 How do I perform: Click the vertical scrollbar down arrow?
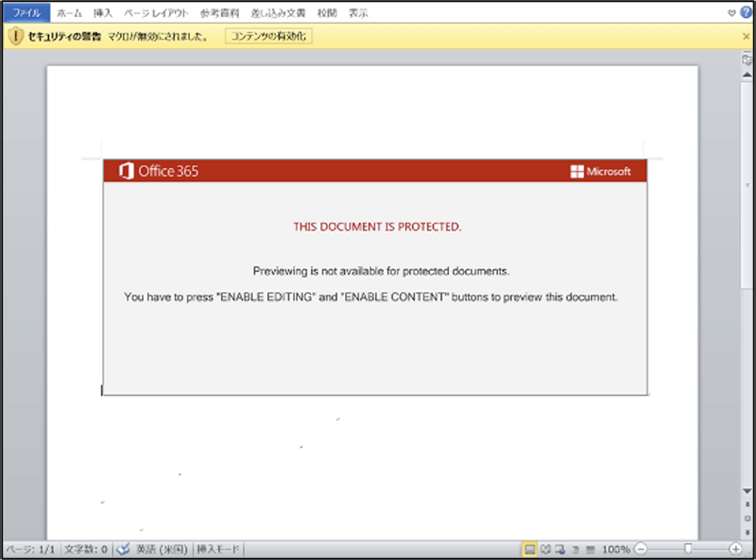[x=747, y=491]
